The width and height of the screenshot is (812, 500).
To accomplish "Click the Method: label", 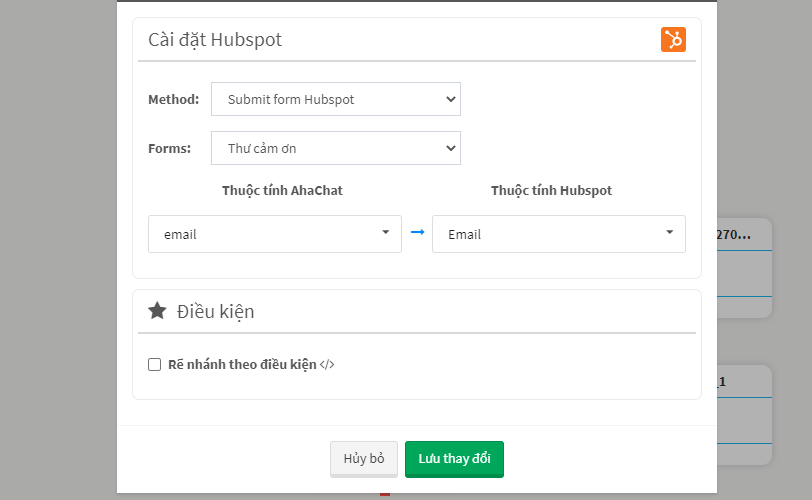I will (x=173, y=99).
